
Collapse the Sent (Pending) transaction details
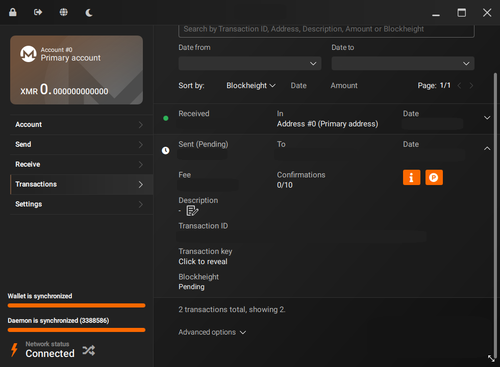pos(487,148)
